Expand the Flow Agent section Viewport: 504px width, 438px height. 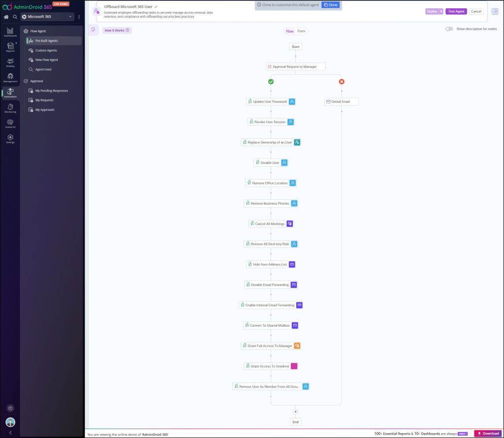(38, 31)
